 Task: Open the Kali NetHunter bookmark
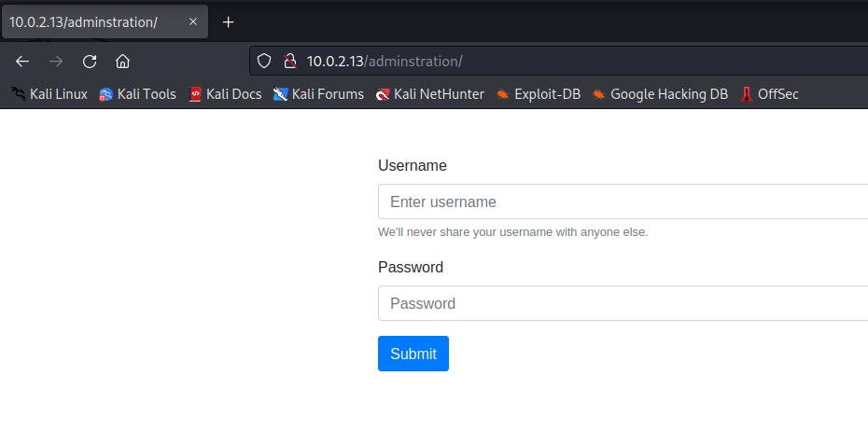(x=430, y=94)
